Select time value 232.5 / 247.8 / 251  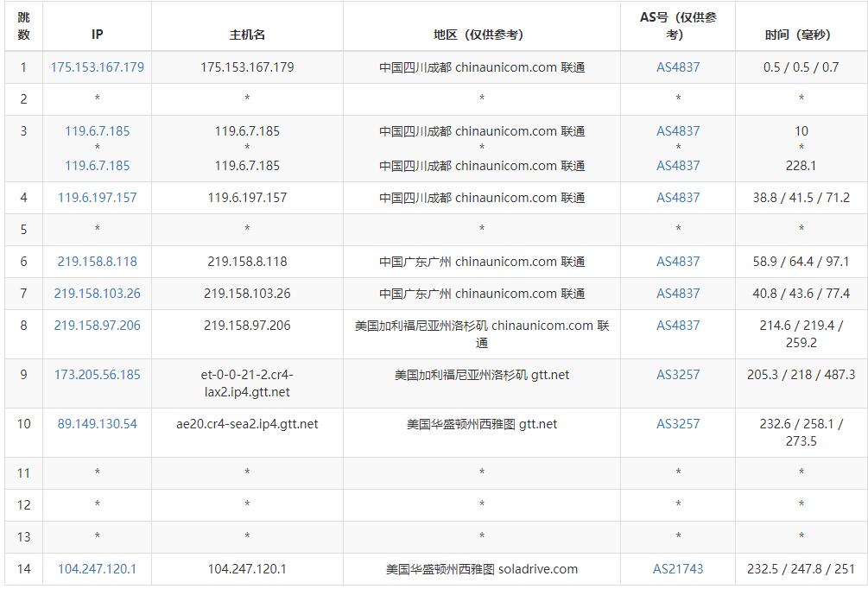click(801, 569)
